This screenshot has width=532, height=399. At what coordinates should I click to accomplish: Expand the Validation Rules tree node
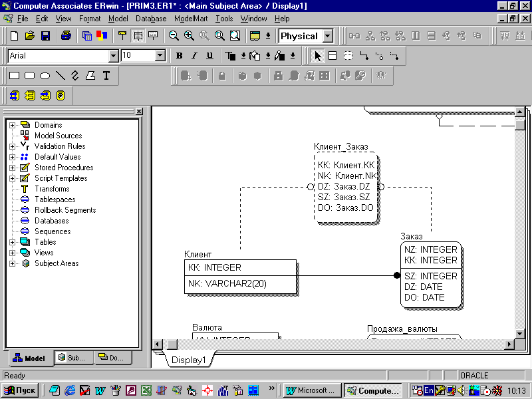tap(12, 146)
